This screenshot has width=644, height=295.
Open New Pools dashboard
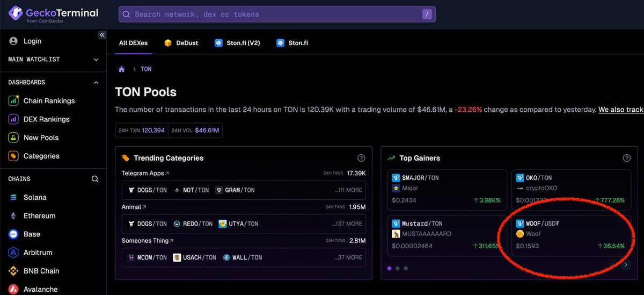click(x=34, y=138)
